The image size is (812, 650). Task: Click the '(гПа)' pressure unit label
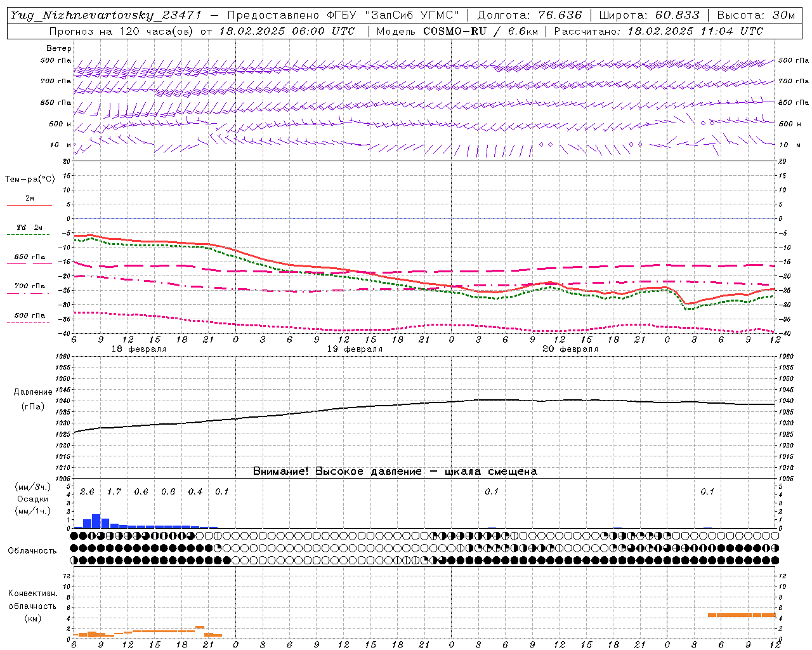33,407
